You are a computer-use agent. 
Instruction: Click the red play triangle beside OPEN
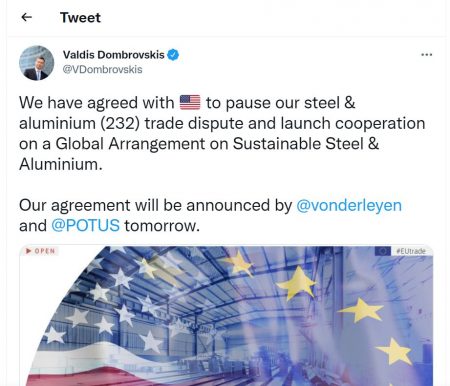tap(29, 251)
